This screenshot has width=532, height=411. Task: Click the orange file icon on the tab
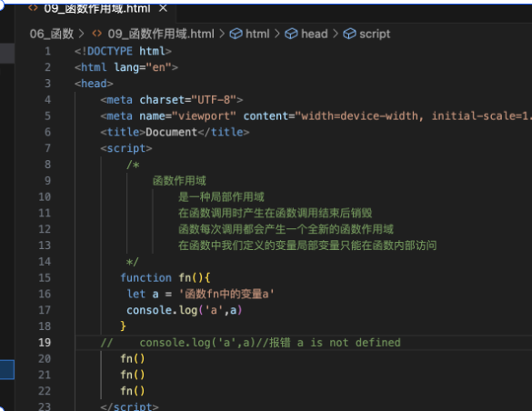(33, 8)
